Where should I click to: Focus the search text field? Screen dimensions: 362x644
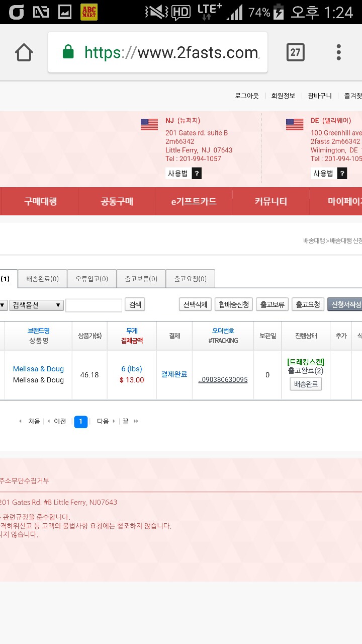click(94, 305)
